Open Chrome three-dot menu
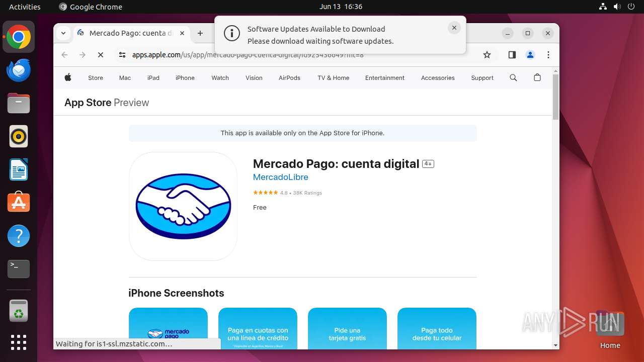The height and width of the screenshot is (362, 644). pyautogui.click(x=548, y=55)
